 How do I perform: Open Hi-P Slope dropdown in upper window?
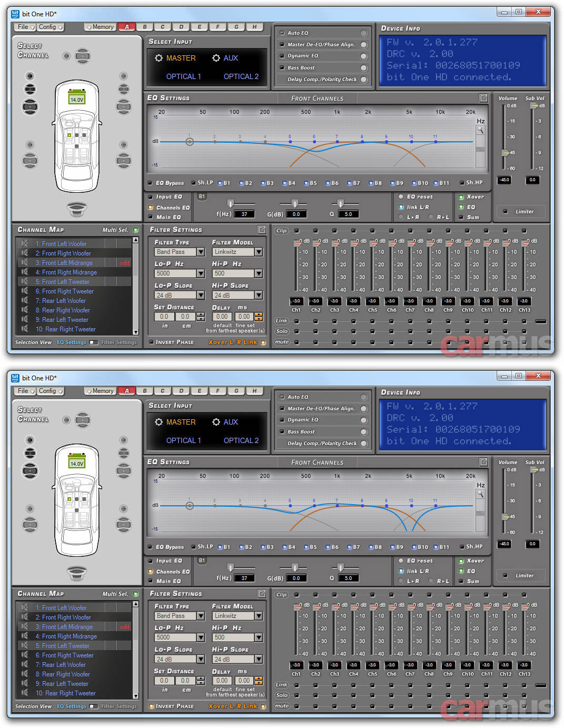(x=258, y=295)
